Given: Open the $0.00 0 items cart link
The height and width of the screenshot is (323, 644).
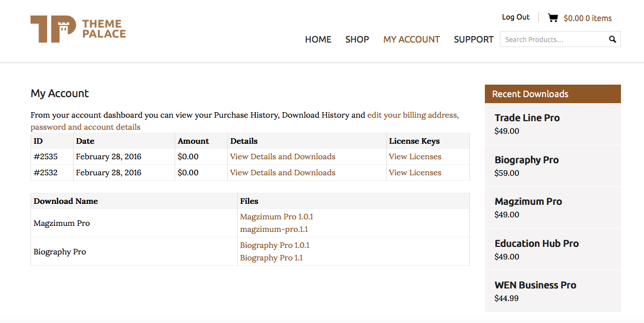Looking at the screenshot, I should coord(587,19).
